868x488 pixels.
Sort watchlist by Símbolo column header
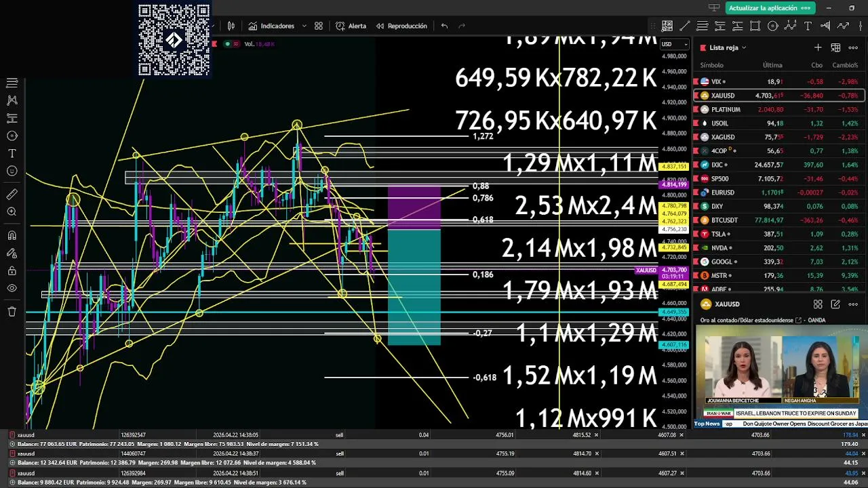pyautogui.click(x=711, y=65)
